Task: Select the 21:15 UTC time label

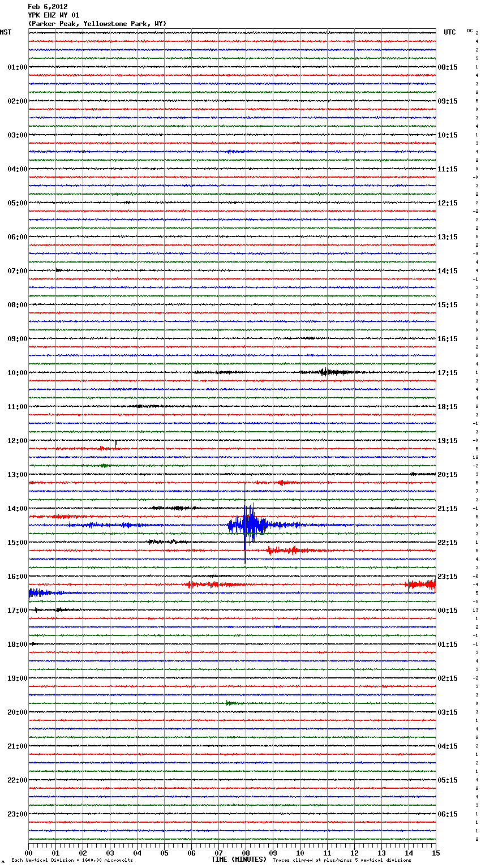Action: [x=447, y=509]
